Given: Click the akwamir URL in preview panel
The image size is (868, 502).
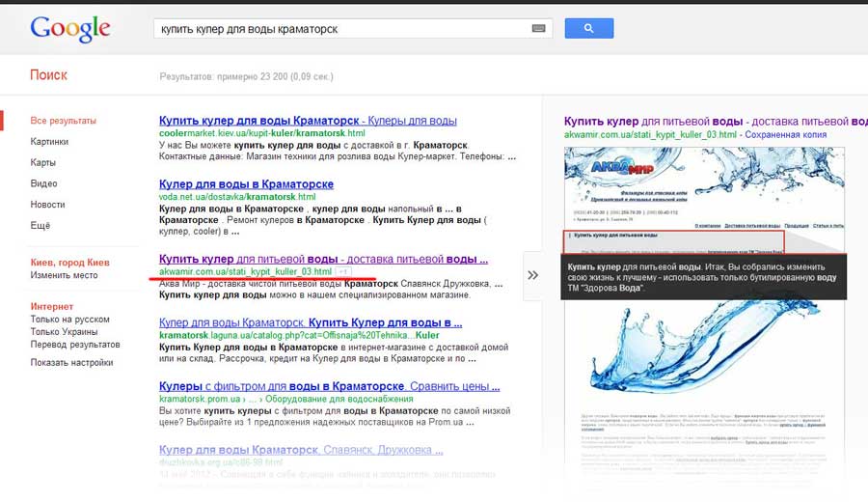Looking at the screenshot, I should point(650,134).
